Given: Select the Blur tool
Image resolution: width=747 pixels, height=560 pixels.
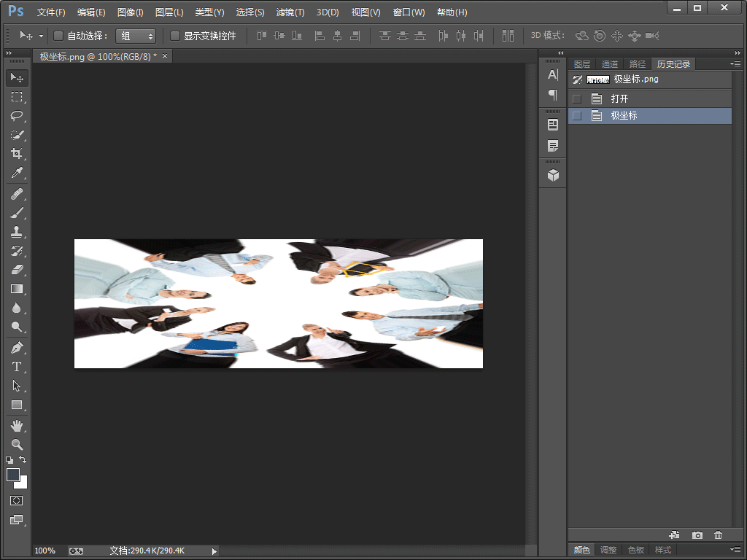Looking at the screenshot, I should click(17, 308).
